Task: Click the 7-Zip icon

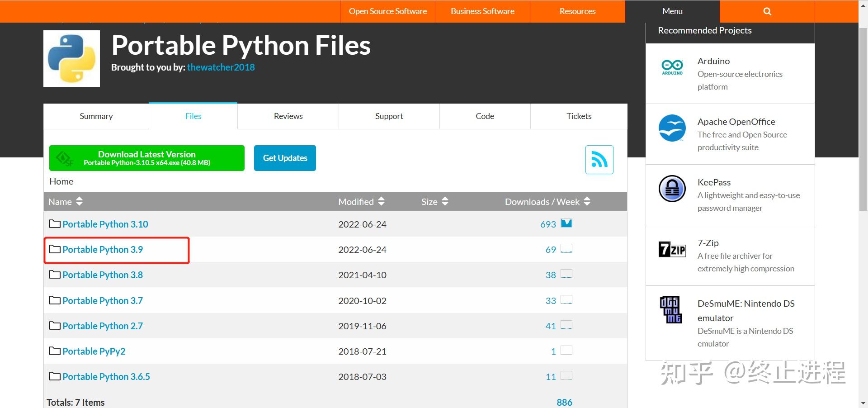Action: 672,249
